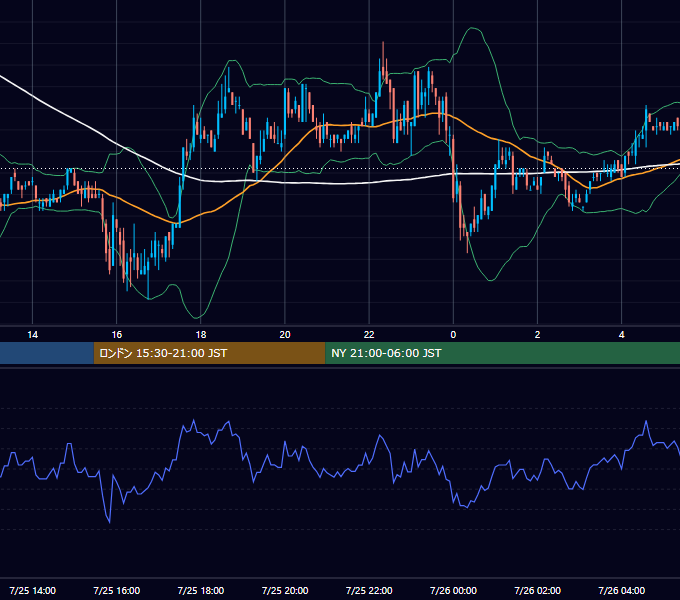Screen dimensions: 680x600
Task: Click the 7/26 04:00 date label
Action: click(x=621, y=590)
